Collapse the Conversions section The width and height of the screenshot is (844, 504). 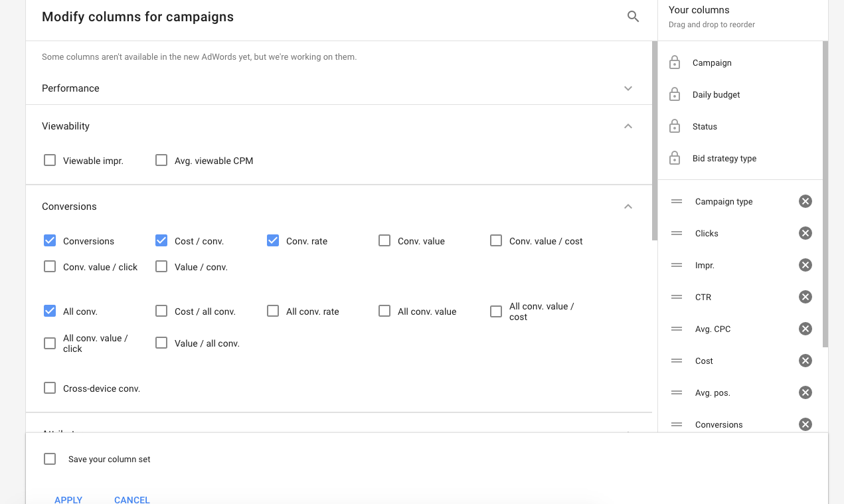[x=628, y=206]
